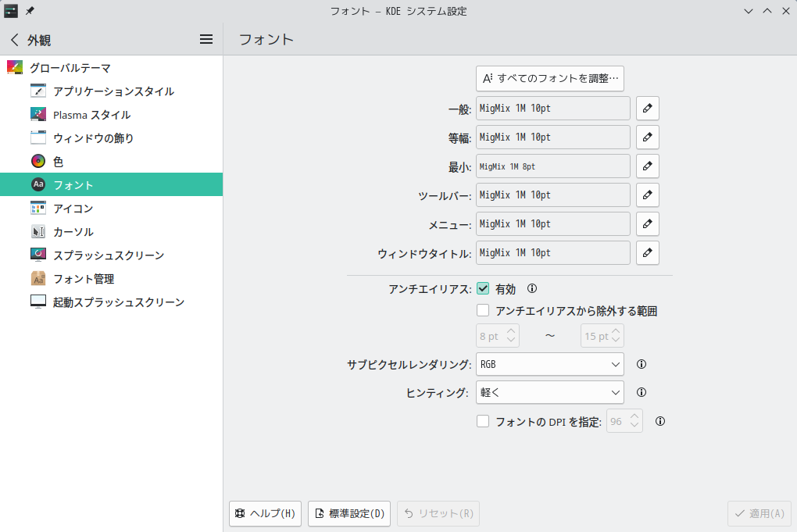
Task: Click the 最小 font field MigMix 1M 8pt
Action: click(x=553, y=166)
